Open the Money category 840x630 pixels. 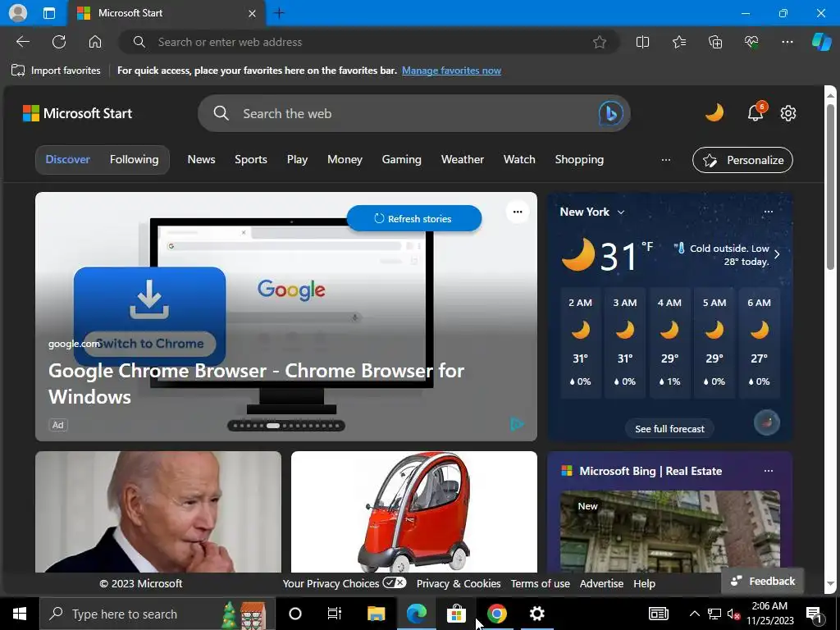pyautogui.click(x=345, y=160)
